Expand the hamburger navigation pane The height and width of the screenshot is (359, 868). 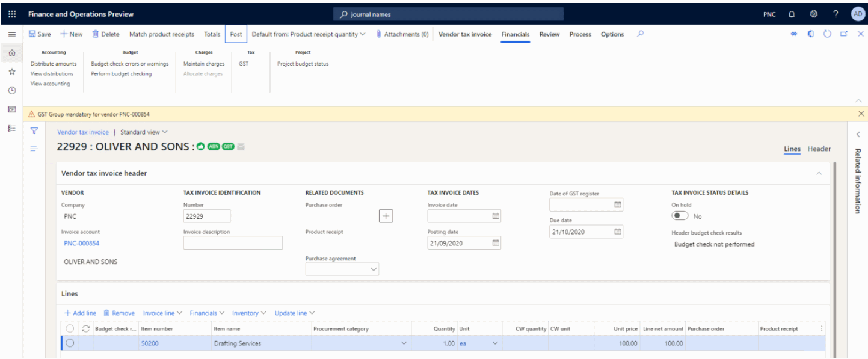coord(11,35)
